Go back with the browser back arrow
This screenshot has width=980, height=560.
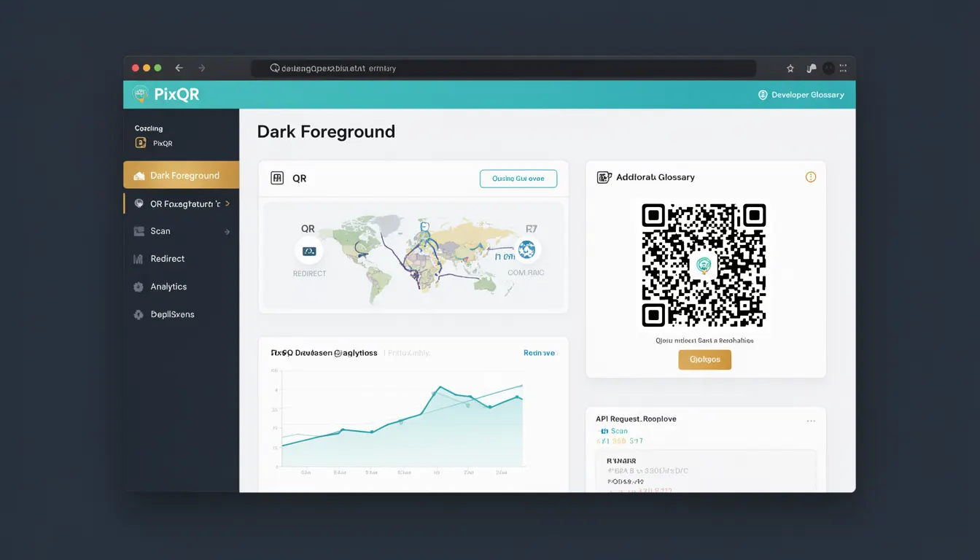pyautogui.click(x=179, y=68)
